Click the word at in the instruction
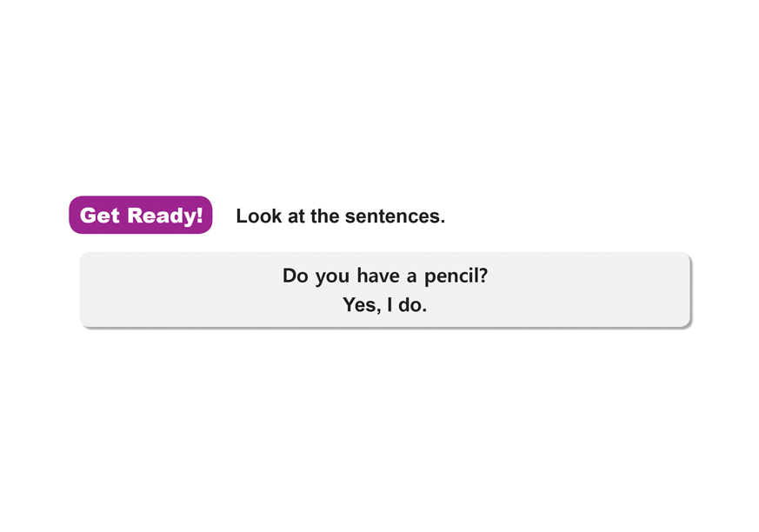759x532 pixels. point(296,216)
